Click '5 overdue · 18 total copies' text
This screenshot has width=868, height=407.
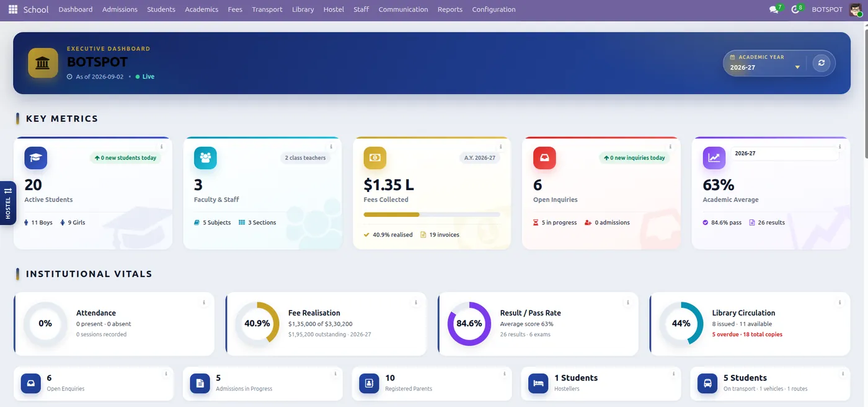pos(747,335)
